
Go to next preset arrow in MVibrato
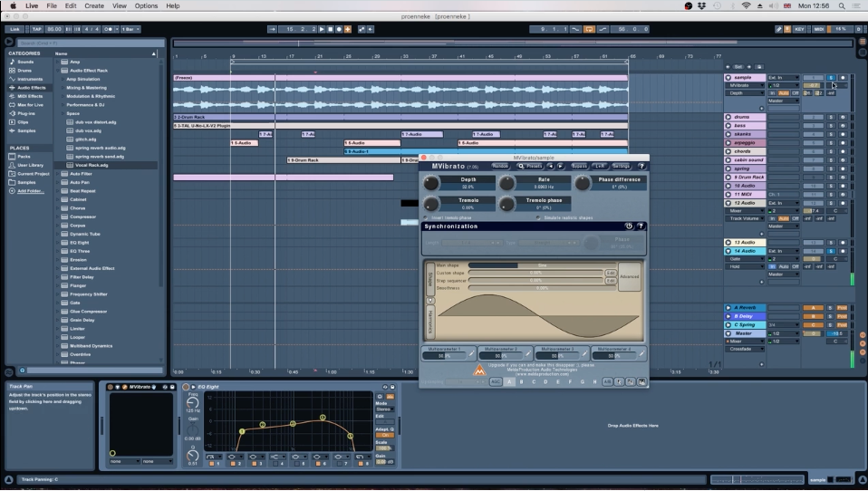click(x=560, y=166)
